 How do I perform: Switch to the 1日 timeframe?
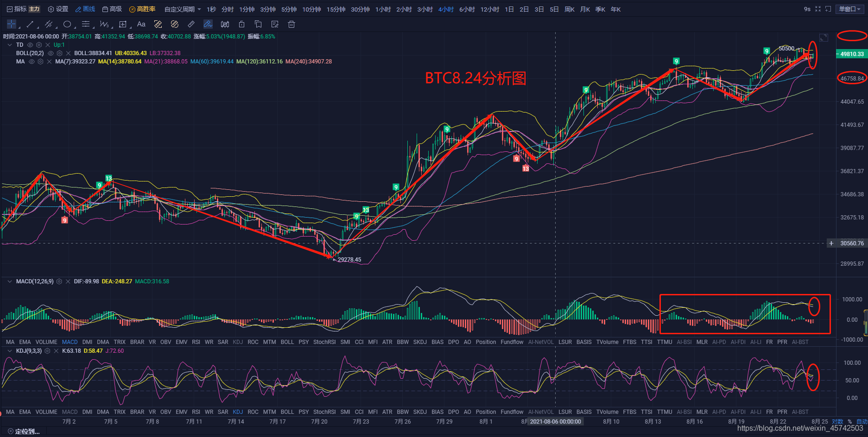(x=509, y=9)
